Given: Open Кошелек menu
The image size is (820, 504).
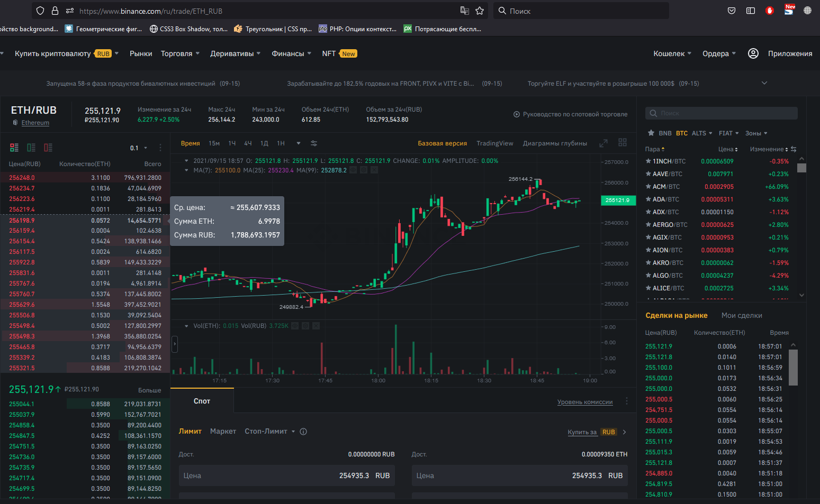Looking at the screenshot, I should 672,53.
